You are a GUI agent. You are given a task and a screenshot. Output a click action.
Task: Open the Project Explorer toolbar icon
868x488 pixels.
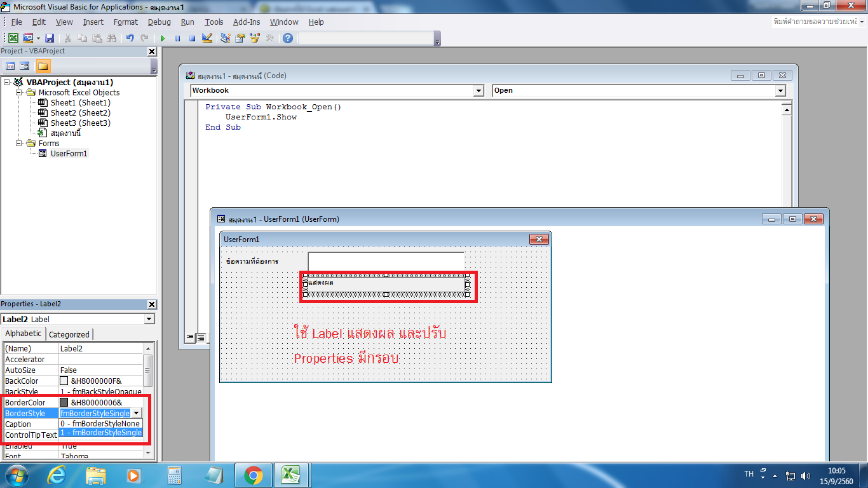click(226, 38)
